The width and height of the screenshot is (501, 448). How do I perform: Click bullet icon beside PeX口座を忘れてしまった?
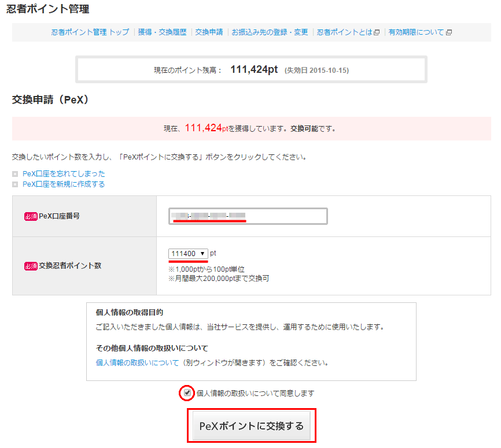click(x=15, y=174)
